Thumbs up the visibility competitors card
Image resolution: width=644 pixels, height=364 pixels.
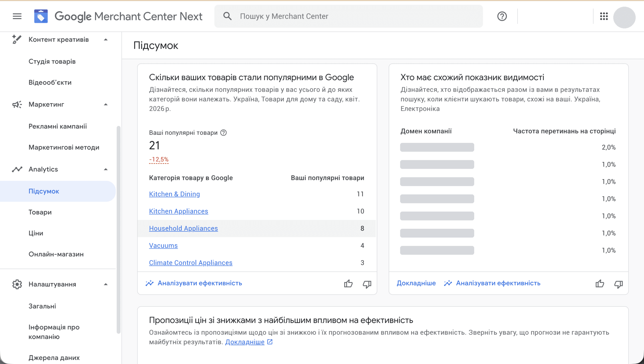(600, 283)
